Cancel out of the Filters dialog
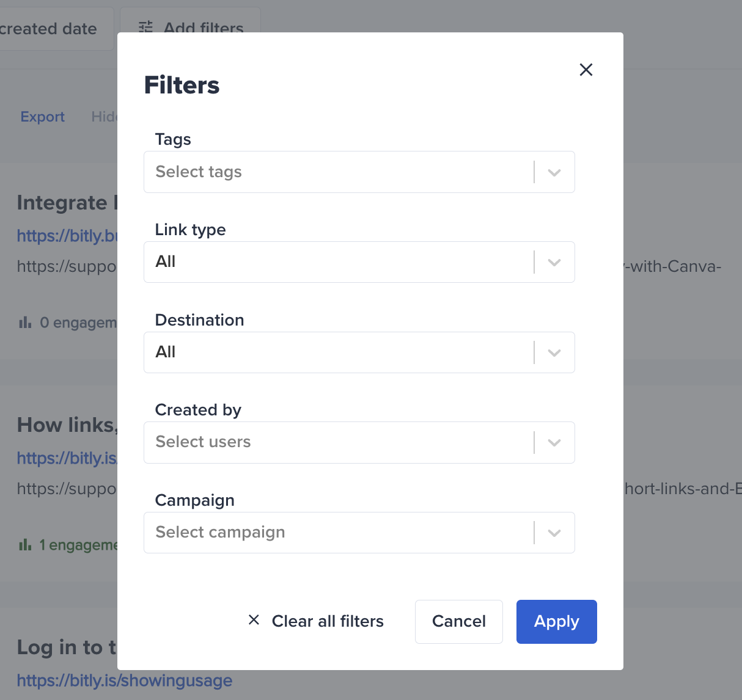Screen dimensions: 742x700 tap(458, 621)
